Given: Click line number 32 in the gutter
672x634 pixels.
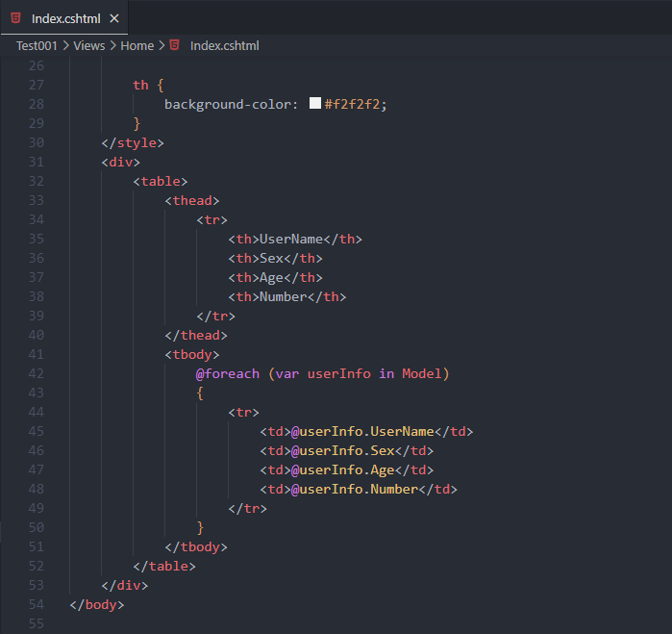Looking at the screenshot, I should point(36,181).
